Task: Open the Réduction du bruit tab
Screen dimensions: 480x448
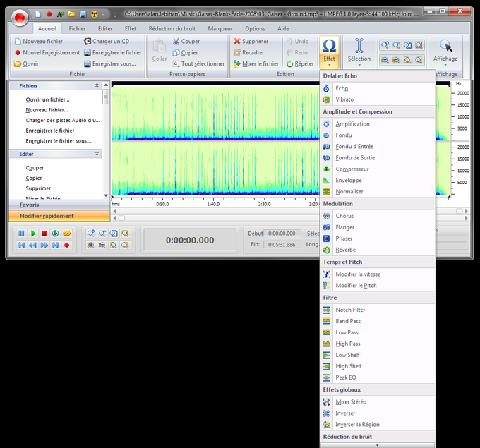Action: click(172, 28)
